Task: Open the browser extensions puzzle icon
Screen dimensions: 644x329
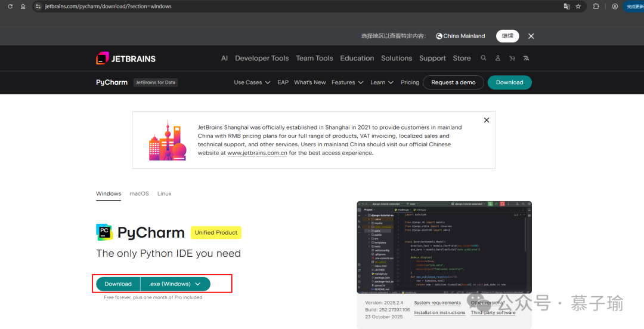Action: click(596, 6)
